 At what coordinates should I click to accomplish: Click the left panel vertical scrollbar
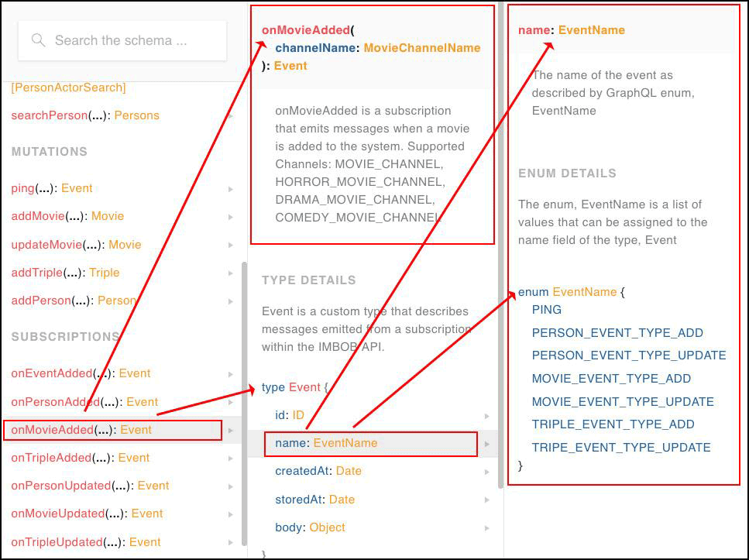coord(244,404)
